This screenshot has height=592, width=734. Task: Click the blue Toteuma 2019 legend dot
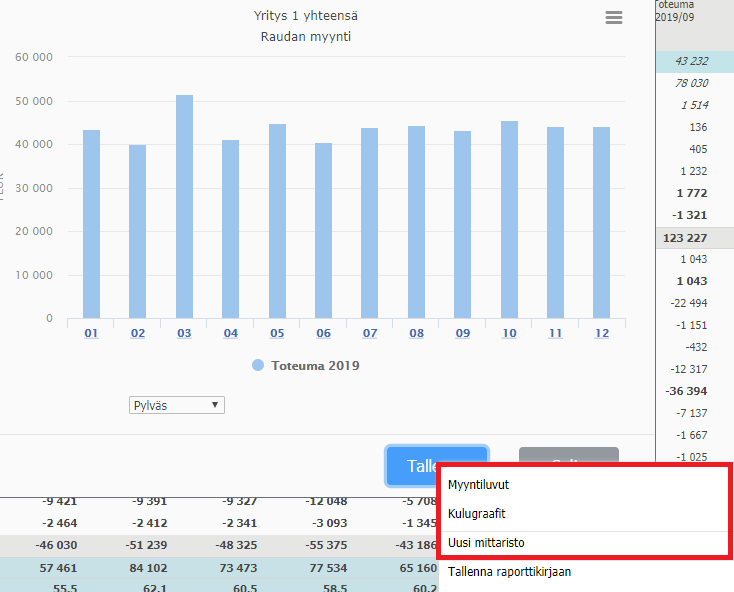click(x=259, y=366)
